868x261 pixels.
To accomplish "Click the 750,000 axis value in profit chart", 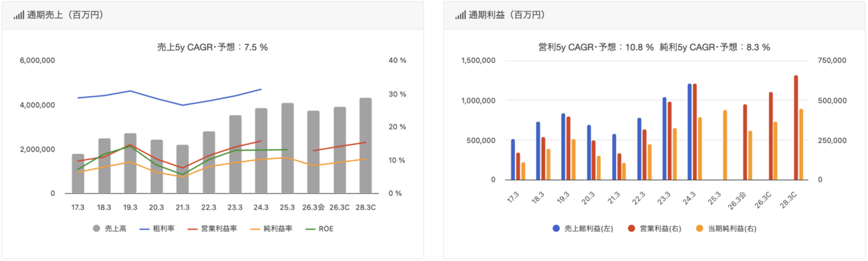I will [x=831, y=61].
